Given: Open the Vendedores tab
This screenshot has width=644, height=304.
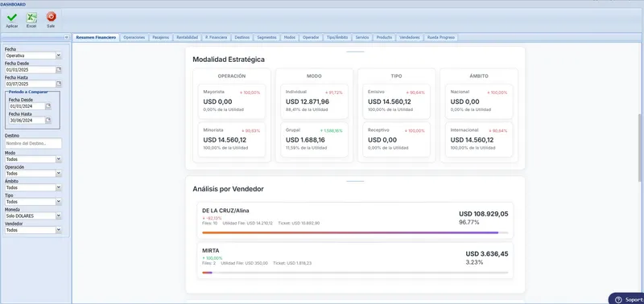Looking at the screenshot, I should tap(410, 37).
